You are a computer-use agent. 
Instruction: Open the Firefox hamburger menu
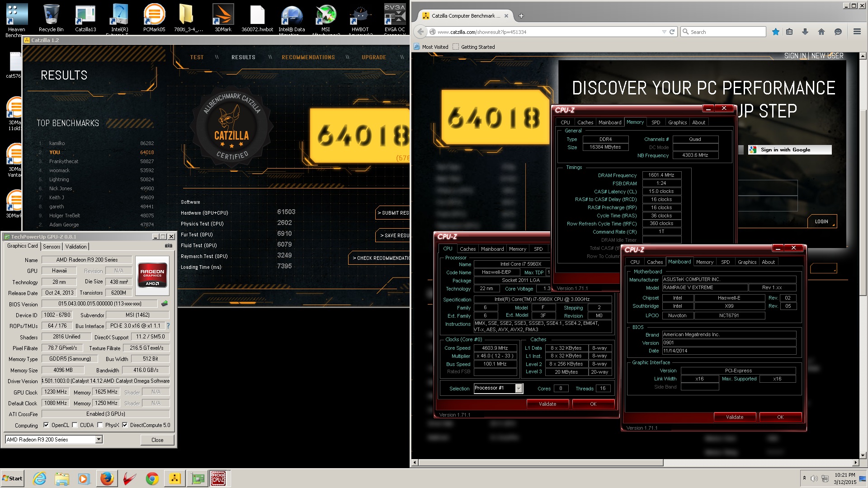[x=857, y=32]
